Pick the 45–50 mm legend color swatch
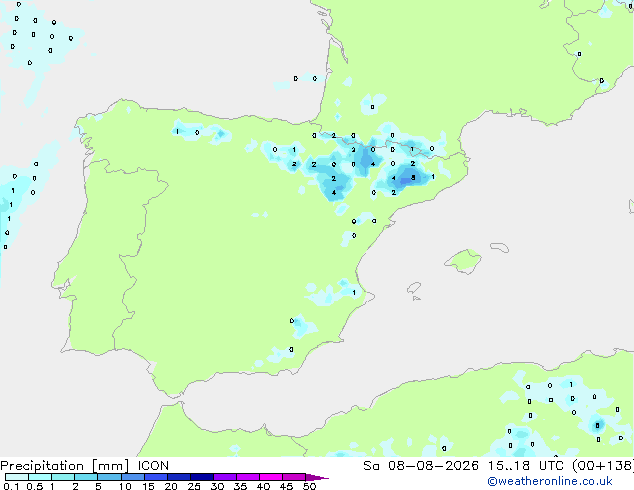The height and width of the screenshot is (490, 634). tap(294, 477)
